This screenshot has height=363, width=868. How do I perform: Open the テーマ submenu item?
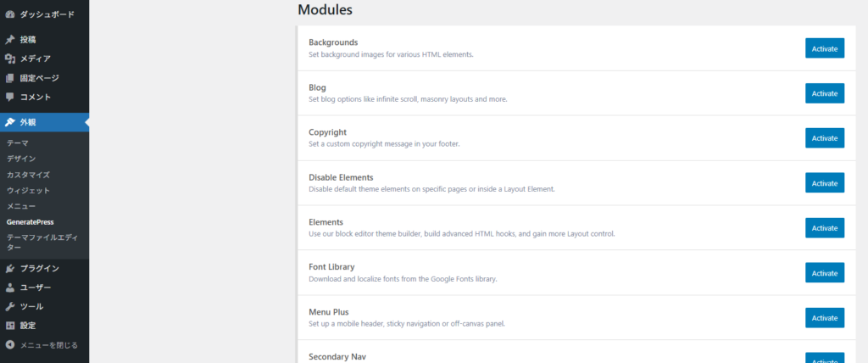point(18,143)
